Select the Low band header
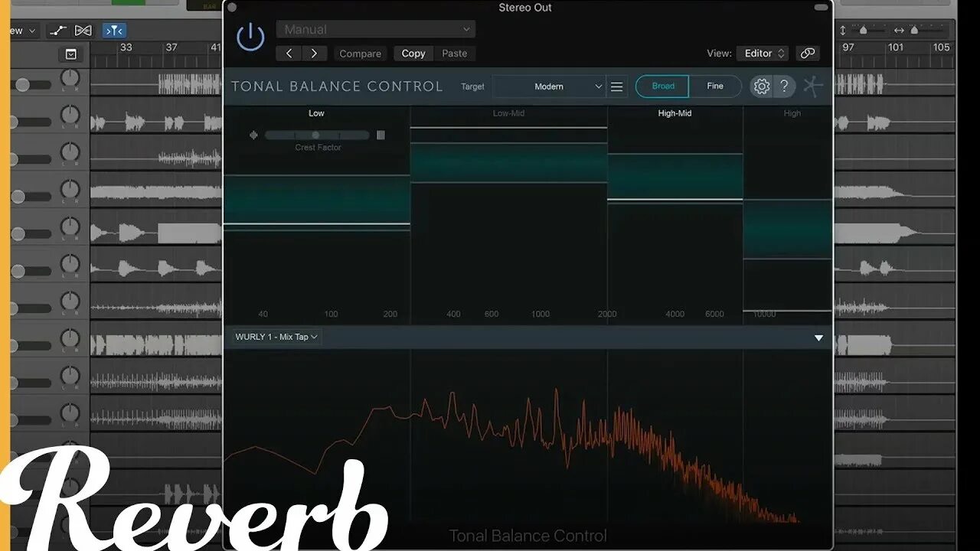 click(316, 113)
